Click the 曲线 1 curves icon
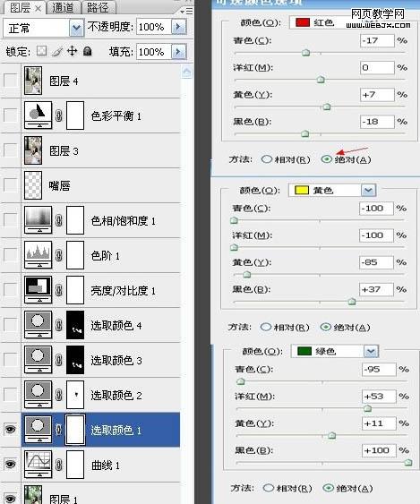Screen dimensions: 420x504 click(x=38, y=464)
